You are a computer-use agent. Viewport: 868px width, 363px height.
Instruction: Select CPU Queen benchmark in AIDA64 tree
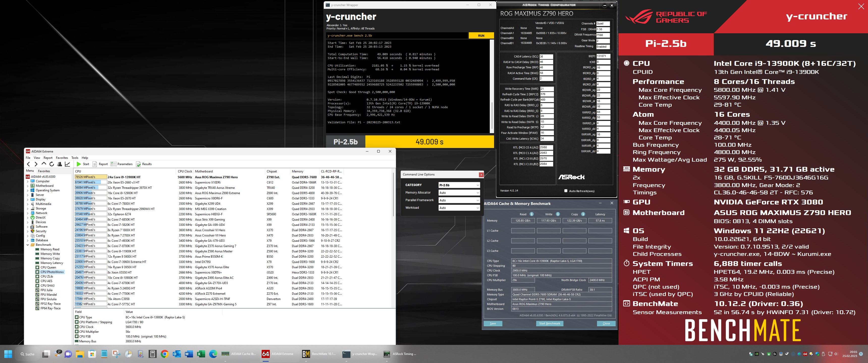(48, 267)
